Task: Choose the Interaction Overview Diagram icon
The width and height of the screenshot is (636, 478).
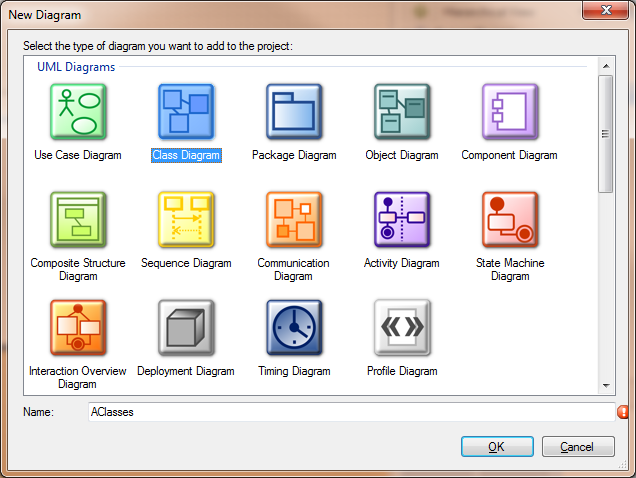Action: pos(78,327)
